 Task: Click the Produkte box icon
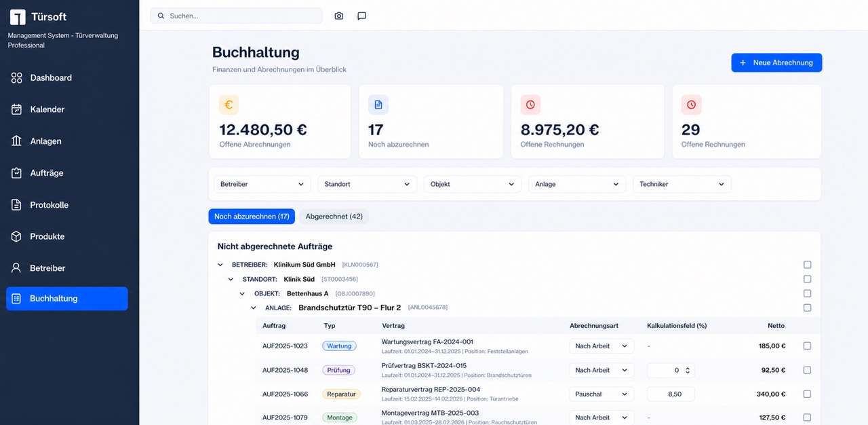pyautogui.click(x=17, y=236)
